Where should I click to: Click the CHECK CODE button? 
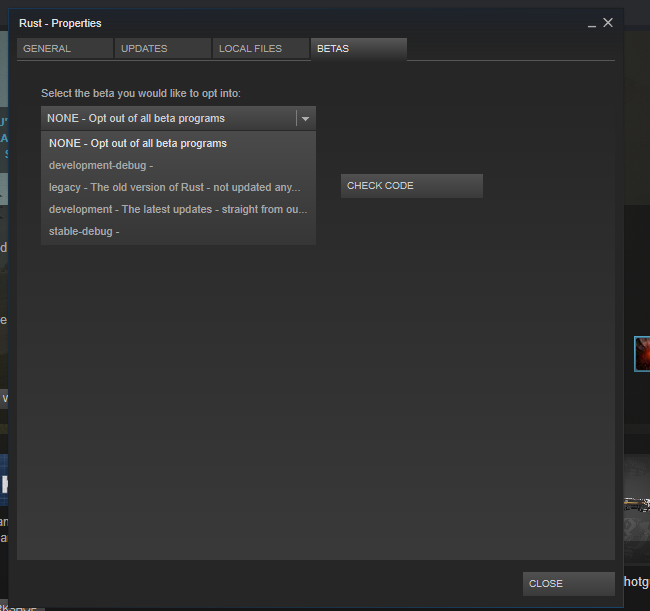point(412,186)
